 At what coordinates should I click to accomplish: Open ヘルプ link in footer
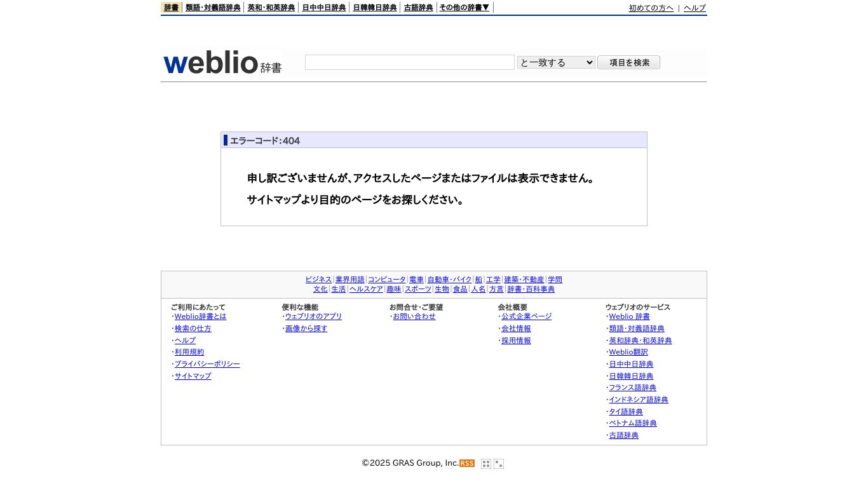(185, 341)
